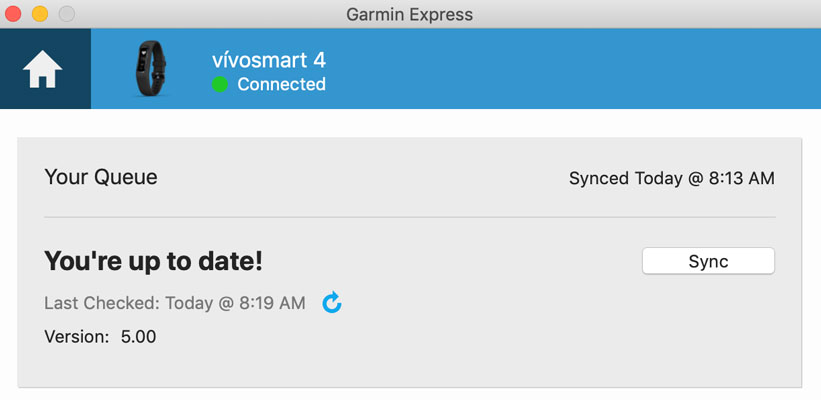Minimize the window with yellow button

(x=40, y=14)
